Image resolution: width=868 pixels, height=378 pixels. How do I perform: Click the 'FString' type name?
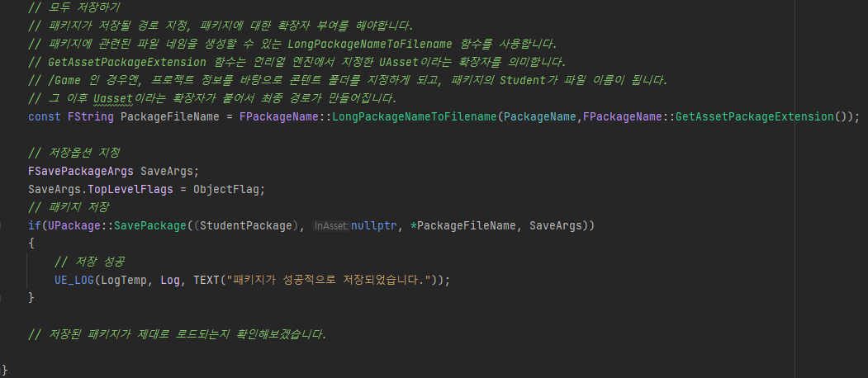pos(90,116)
